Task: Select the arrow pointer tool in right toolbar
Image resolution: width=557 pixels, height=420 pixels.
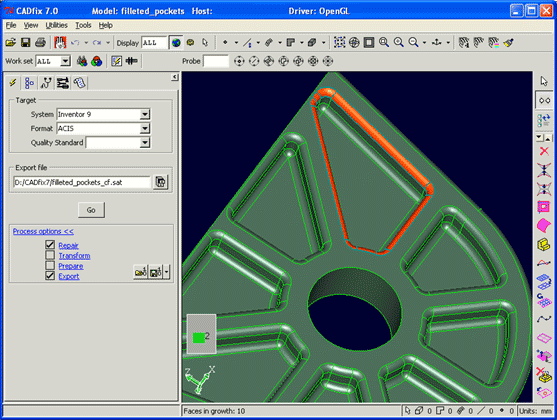Action: tap(544, 81)
